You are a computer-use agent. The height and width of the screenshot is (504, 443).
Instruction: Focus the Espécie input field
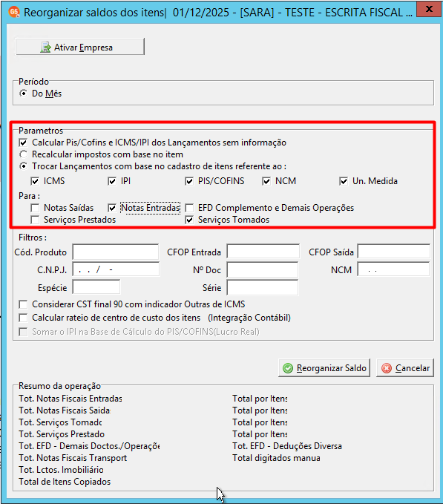click(x=96, y=287)
